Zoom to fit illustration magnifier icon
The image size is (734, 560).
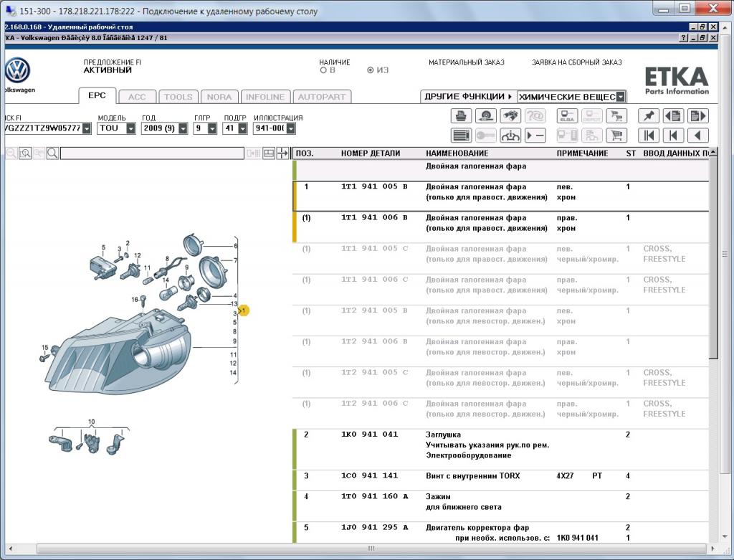[25, 153]
